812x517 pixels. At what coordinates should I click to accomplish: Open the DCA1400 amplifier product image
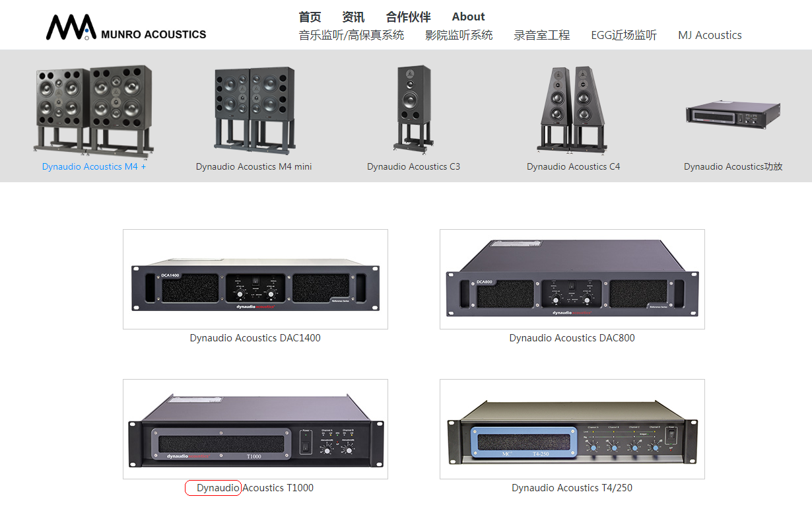(x=255, y=279)
